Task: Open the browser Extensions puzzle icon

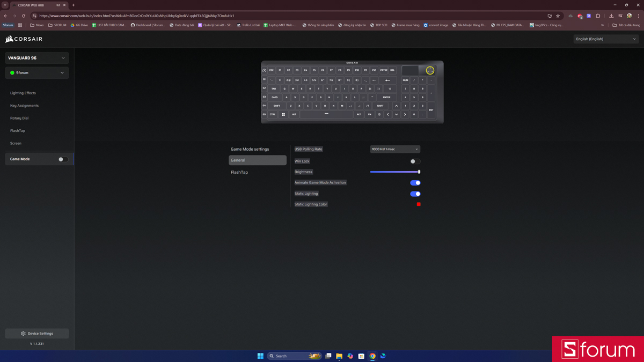Action: point(598,16)
